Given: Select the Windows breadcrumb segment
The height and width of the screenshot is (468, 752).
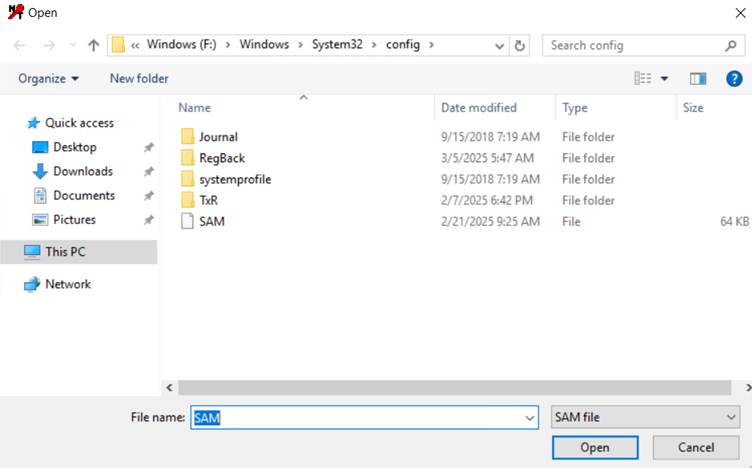Looking at the screenshot, I should 264,45.
